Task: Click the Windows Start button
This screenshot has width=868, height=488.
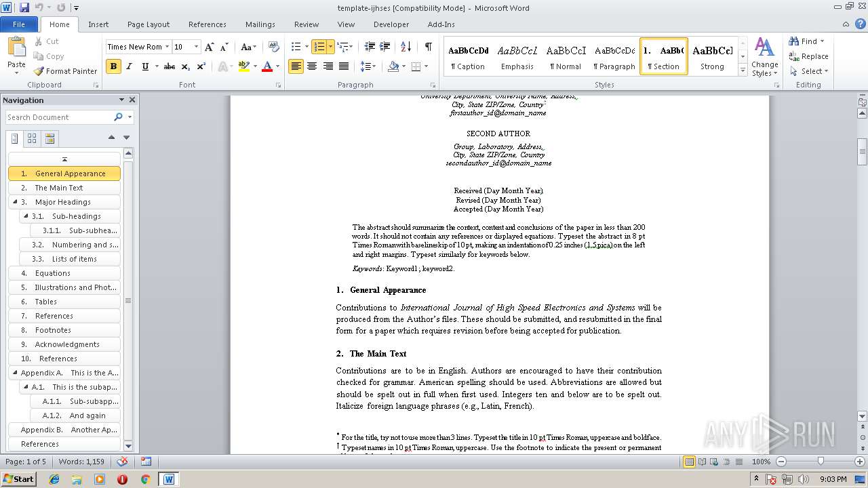Action: [x=18, y=479]
